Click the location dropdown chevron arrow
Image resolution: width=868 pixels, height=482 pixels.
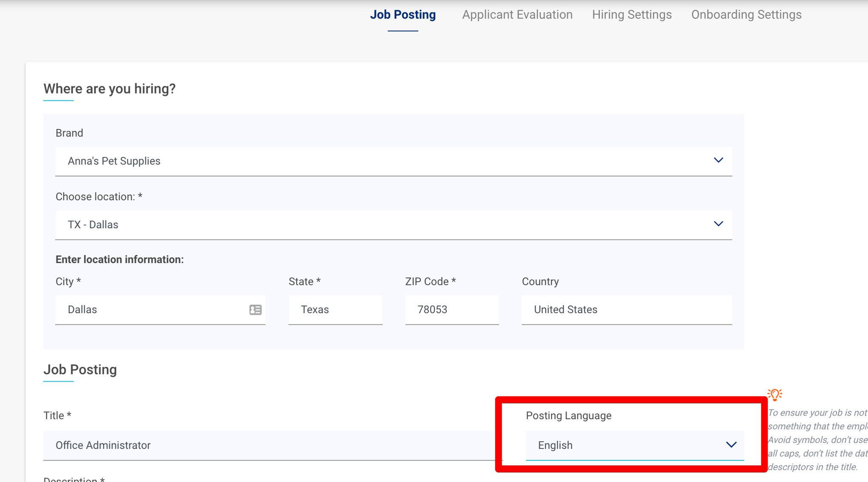coord(718,224)
